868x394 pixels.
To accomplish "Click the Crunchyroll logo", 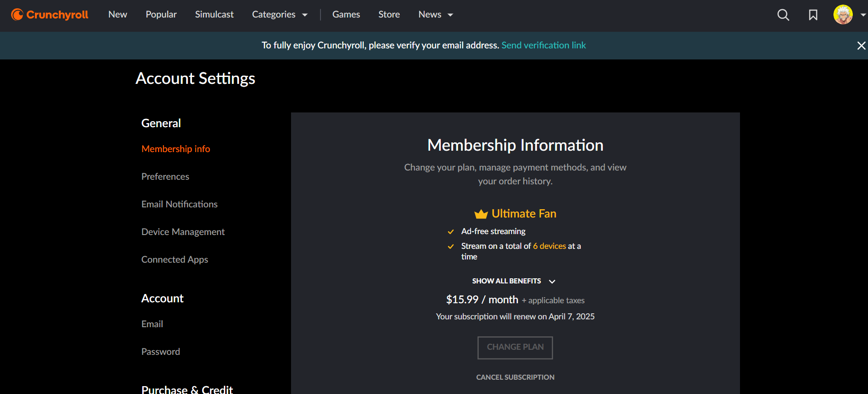I will [x=50, y=15].
